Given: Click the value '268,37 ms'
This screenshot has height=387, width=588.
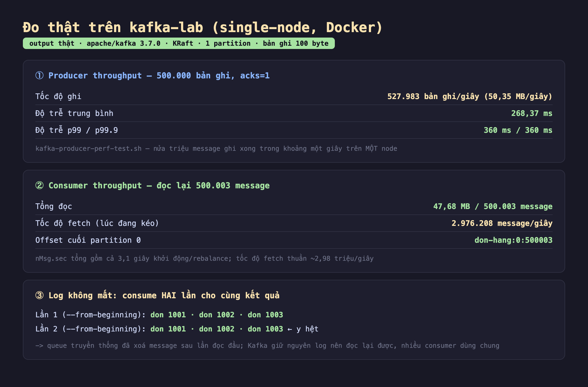Looking at the screenshot, I should [x=532, y=113].
